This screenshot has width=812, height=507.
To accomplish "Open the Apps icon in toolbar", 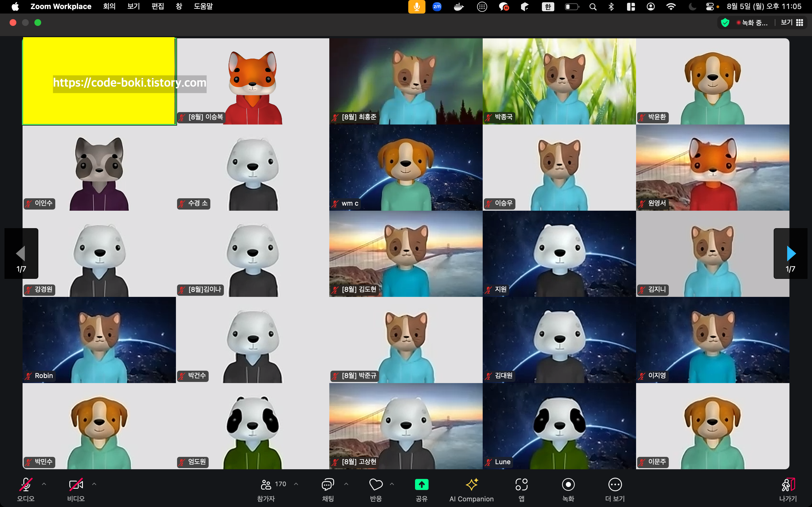I will point(521,484).
